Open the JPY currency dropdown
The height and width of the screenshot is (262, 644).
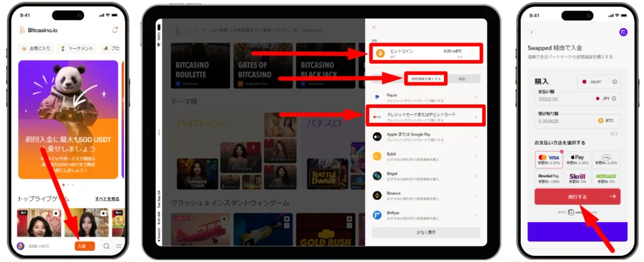606,99
